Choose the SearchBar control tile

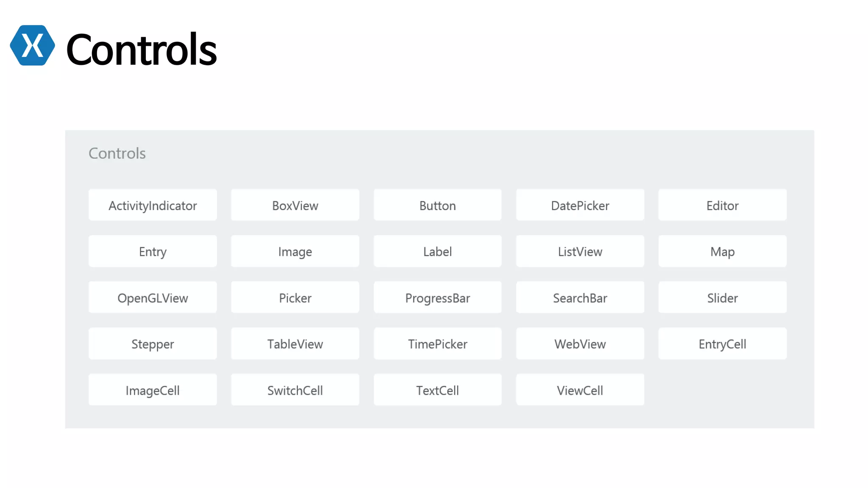click(580, 298)
